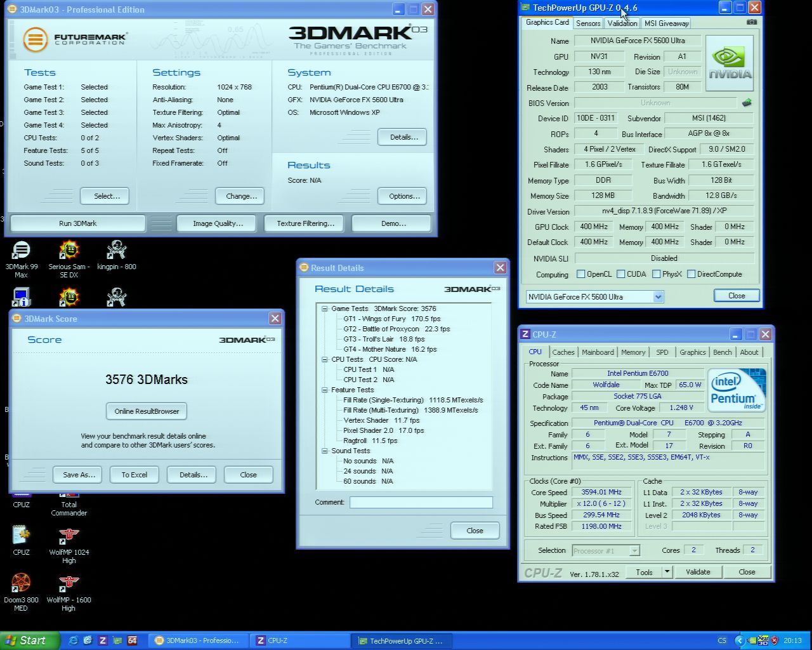812x650 pixels.
Task: Click Save As... in 3DMark Score window
Action: [x=79, y=475]
